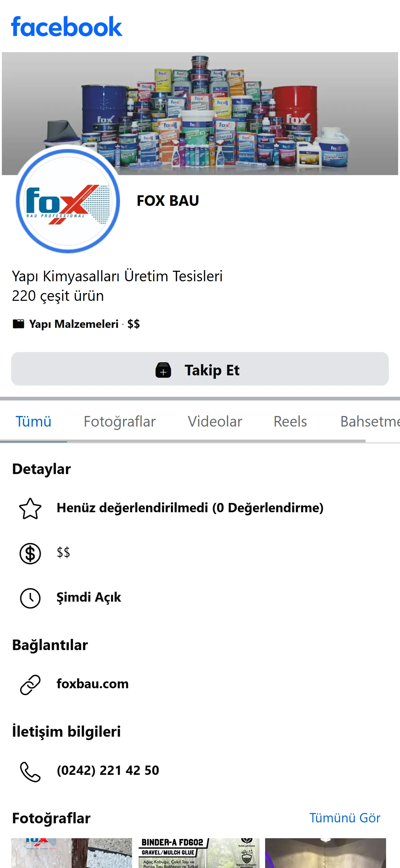Image resolution: width=400 pixels, height=868 pixels.
Task: Follow the page with Takip Et
Action: (200, 369)
